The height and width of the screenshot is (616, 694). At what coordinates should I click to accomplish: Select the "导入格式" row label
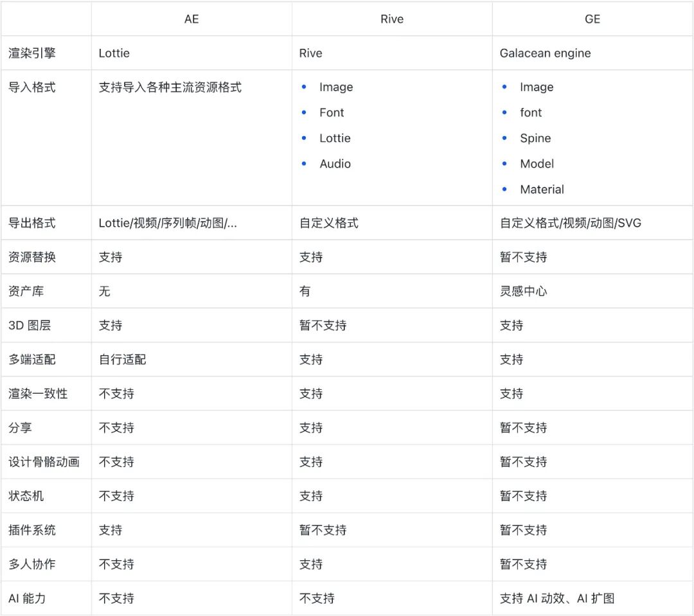click(x=32, y=87)
